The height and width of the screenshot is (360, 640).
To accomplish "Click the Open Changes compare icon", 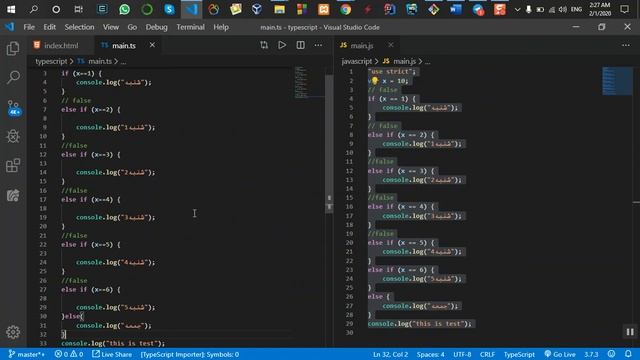I will click(264, 45).
